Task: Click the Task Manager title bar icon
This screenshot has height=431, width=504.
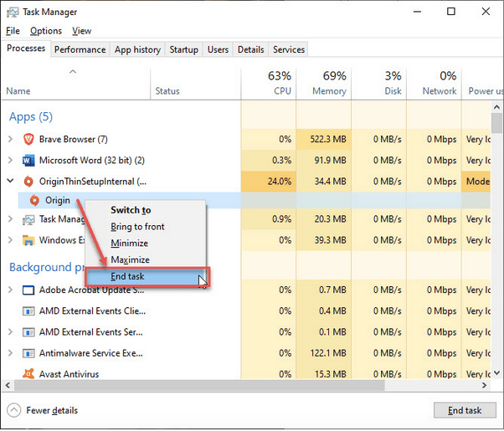Action: pos(13,13)
